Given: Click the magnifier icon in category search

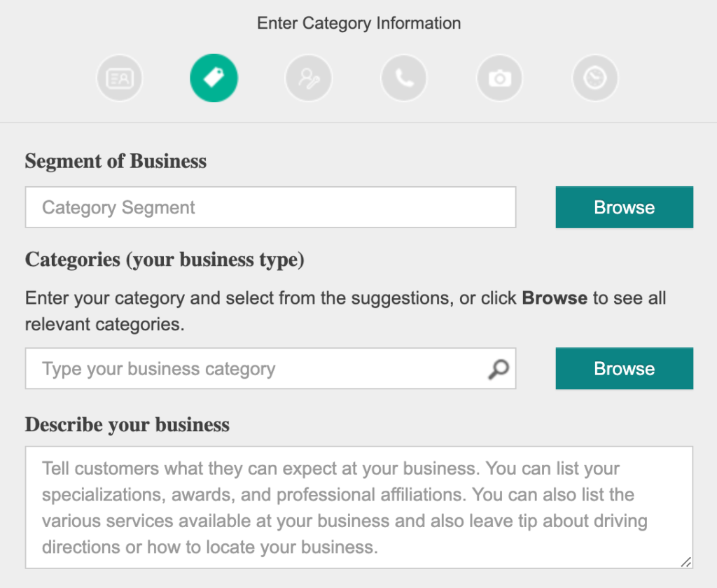Looking at the screenshot, I should (x=499, y=369).
